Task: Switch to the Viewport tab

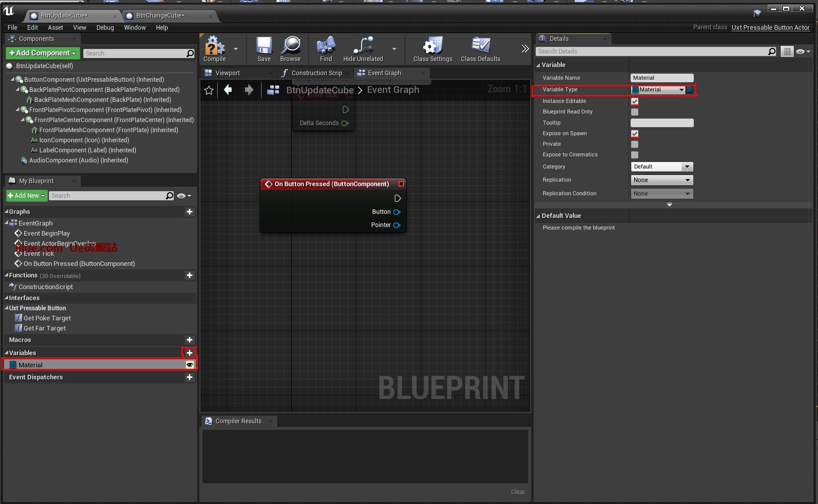Action: pyautogui.click(x=227, y=73)
